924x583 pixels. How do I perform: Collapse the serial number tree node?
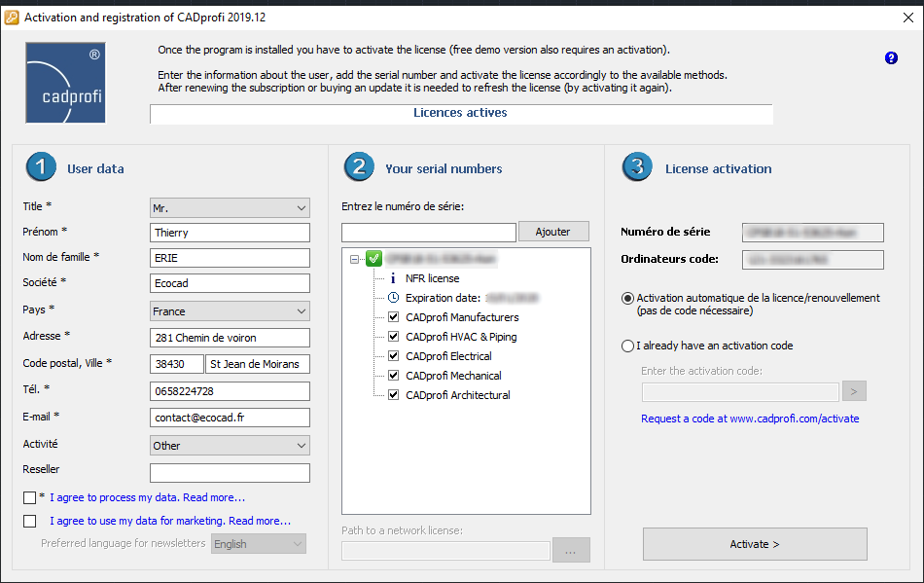pyautogui.click(x=354, y=259)
